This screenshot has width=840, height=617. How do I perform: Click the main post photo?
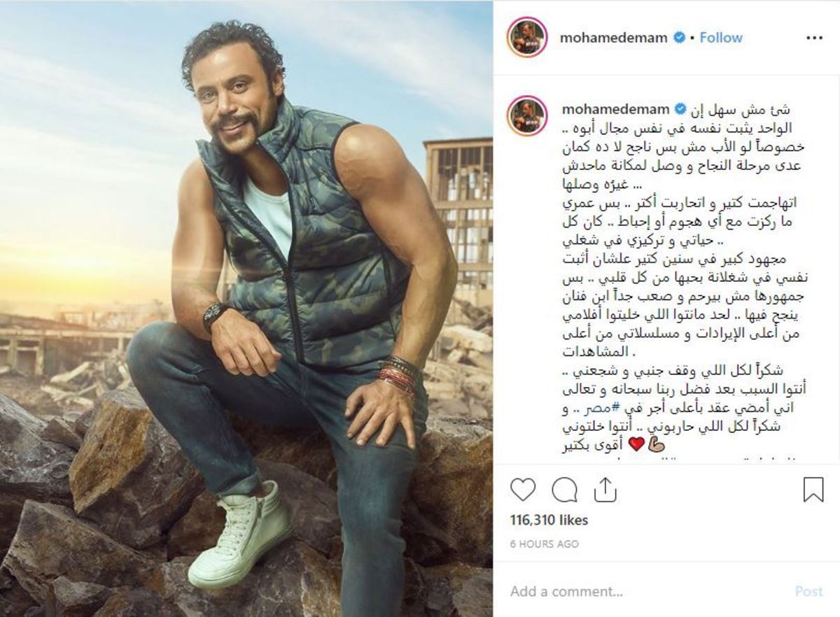coord(246,308)
